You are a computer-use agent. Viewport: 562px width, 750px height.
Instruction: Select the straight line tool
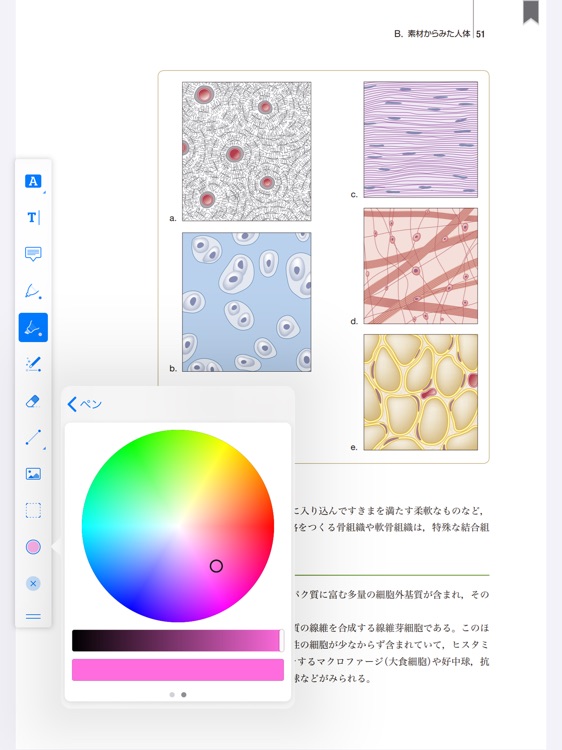[33, 437]
